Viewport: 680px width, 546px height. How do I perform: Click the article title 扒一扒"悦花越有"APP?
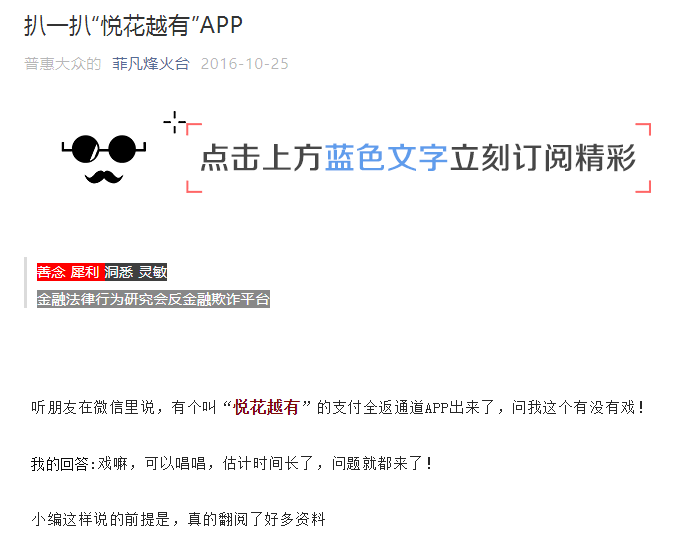(x=133, y=26)
